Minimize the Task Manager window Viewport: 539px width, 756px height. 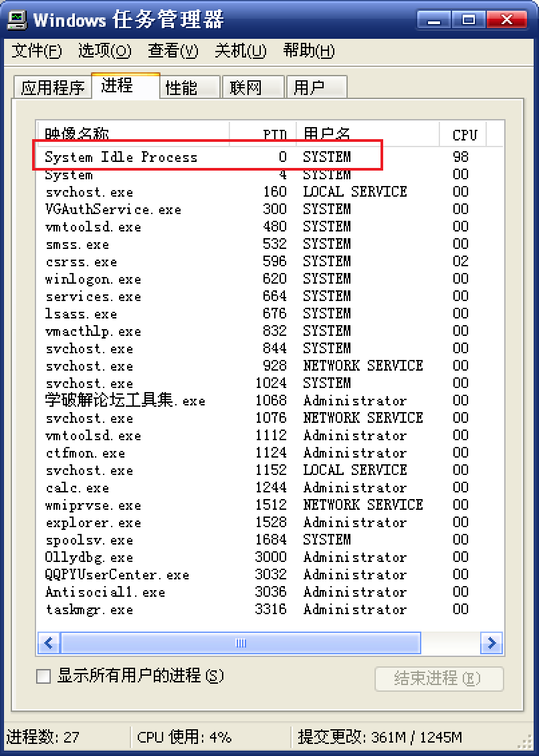point(434,19)
